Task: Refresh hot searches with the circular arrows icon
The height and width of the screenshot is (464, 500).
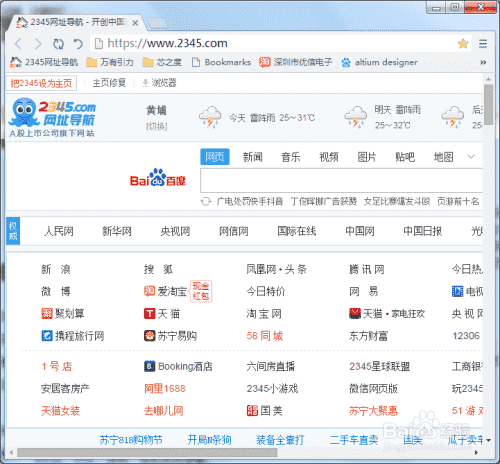Action: pos(206,201)
